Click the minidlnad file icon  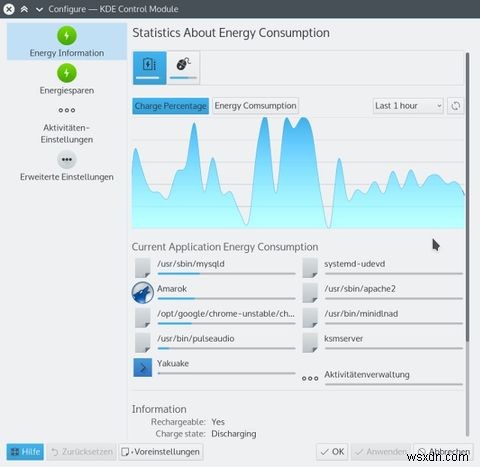click(x=310, y=317)
